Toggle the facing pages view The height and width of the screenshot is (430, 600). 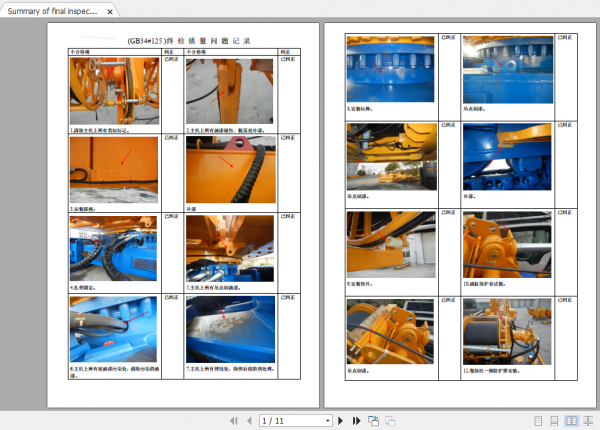click(571, 421)
